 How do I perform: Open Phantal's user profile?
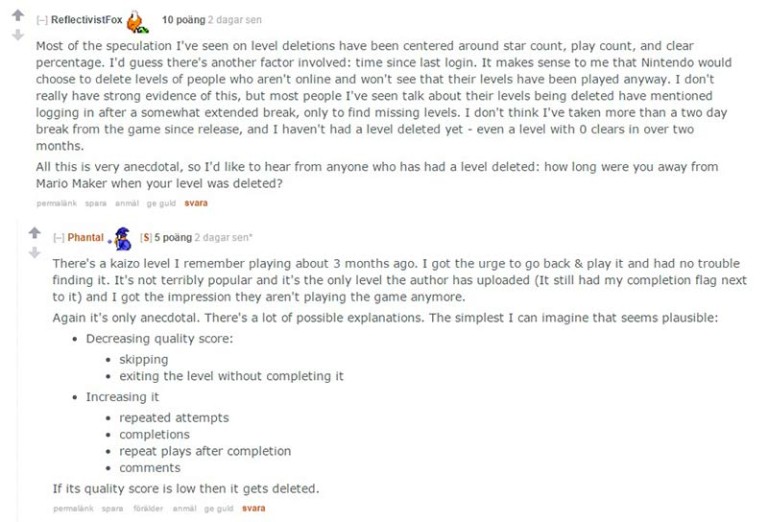pyautogui.click(x=86, y=237)
